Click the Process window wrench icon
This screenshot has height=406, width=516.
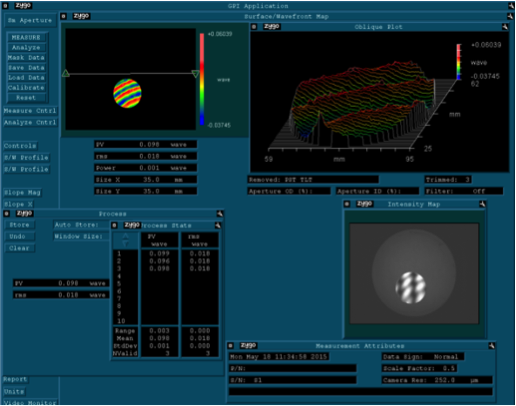pyautogui.click(x=220, y=213)
